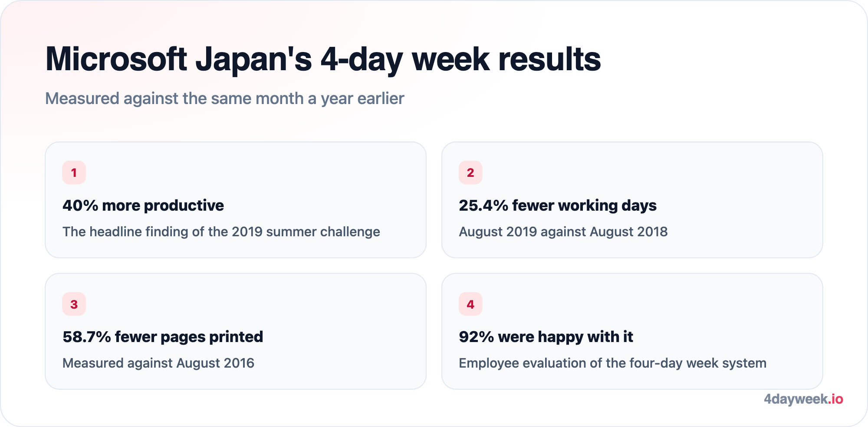Click 'Employee evaluation of the four-day week system' text

[x=613, y=363]
